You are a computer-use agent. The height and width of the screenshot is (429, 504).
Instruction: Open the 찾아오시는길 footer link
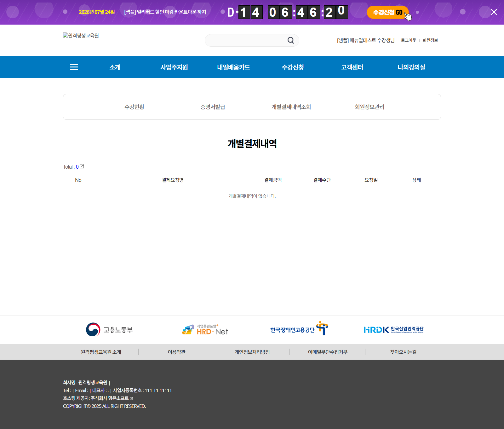pos(403,352)
